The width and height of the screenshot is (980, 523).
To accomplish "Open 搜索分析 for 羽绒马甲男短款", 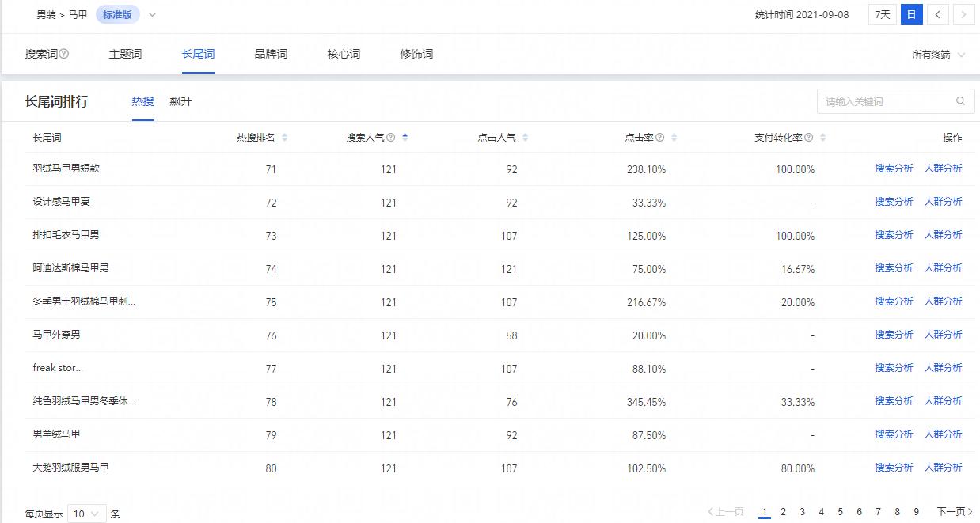I will pyautogui.click(x=894, y=168).
